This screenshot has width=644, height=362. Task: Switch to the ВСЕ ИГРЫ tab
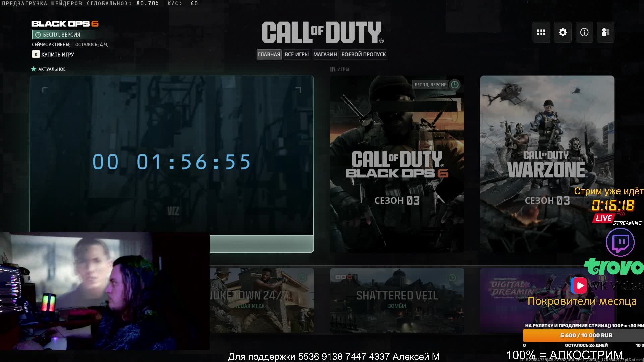(x=297, y=54)
